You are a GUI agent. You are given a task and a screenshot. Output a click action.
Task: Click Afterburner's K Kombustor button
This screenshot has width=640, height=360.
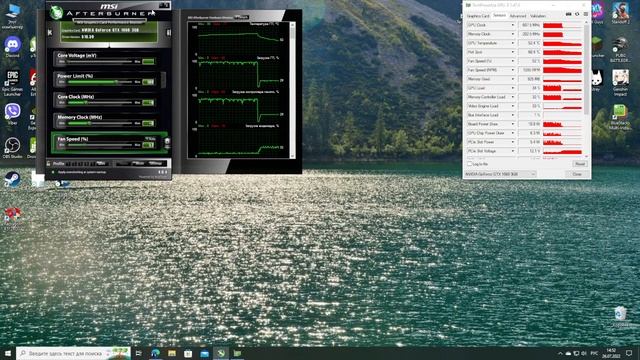(50, 32)
